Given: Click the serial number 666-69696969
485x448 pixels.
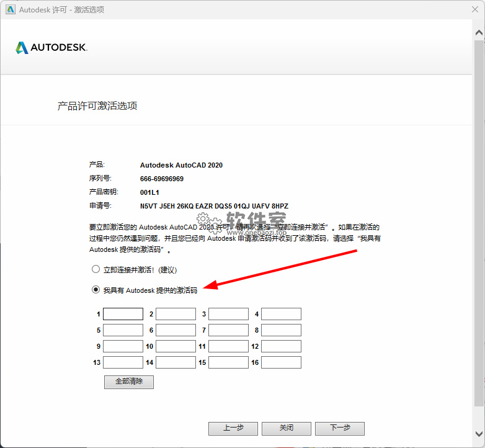Looking at the screenshot, I should tap(162, 179).
